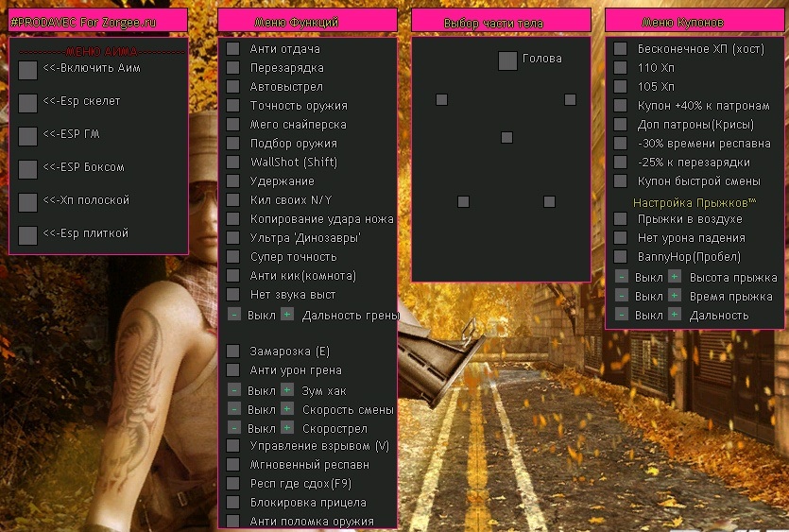
Task: Increase Высота прыжка with plus button
Action: (x=675, y=277)
